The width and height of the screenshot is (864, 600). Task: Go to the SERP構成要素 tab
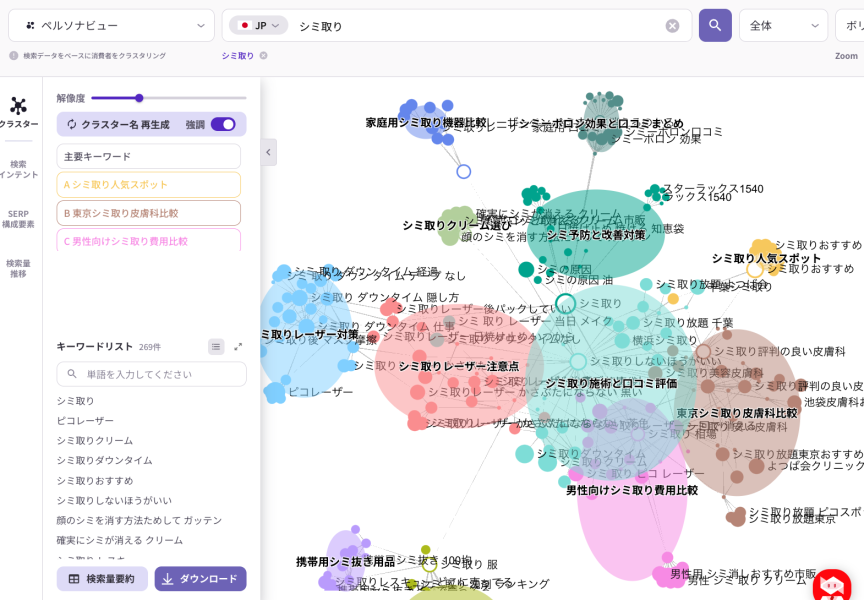coord(18,219)
